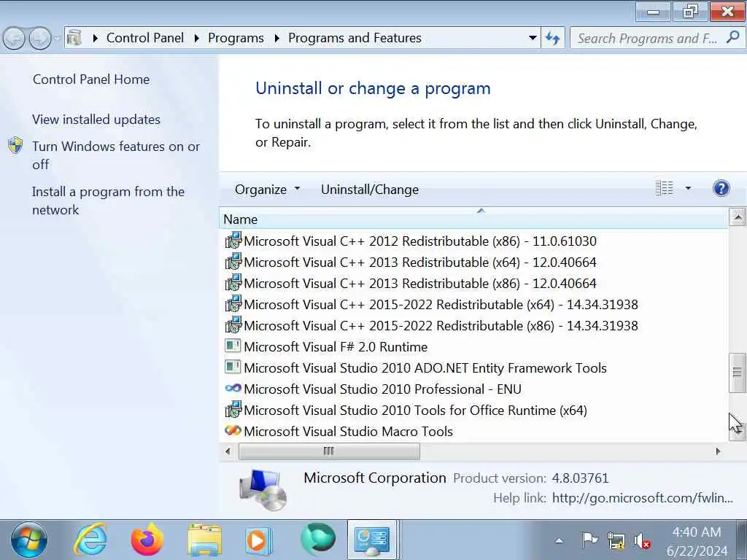Show hidden tray icons arrow

559,540
